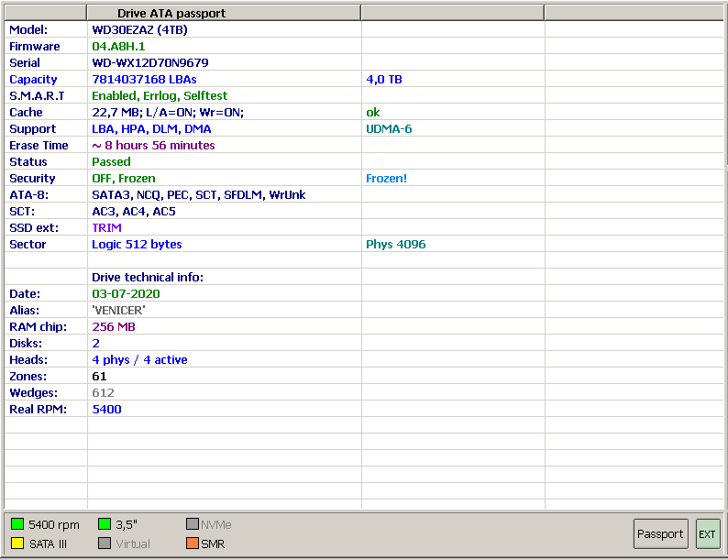Select support value LBA, HPA, DLM, DMA
Image resolution: width=728 pixels, height=560 pixels.
coord(151,129)
